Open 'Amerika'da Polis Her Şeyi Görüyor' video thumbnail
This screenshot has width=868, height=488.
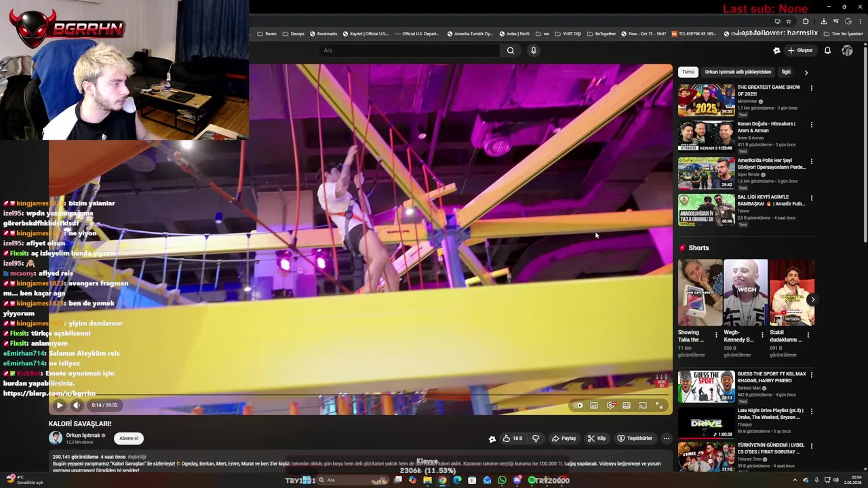coord(706,174)
